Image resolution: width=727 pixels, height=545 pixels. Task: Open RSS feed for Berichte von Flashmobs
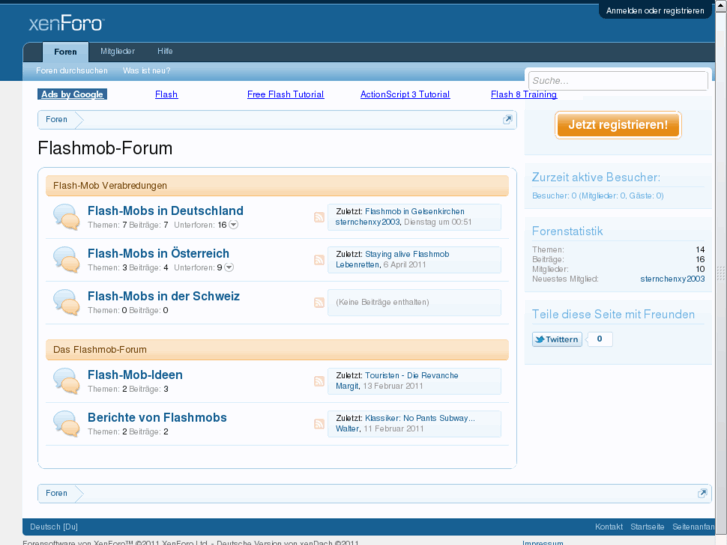click(319, 424)
